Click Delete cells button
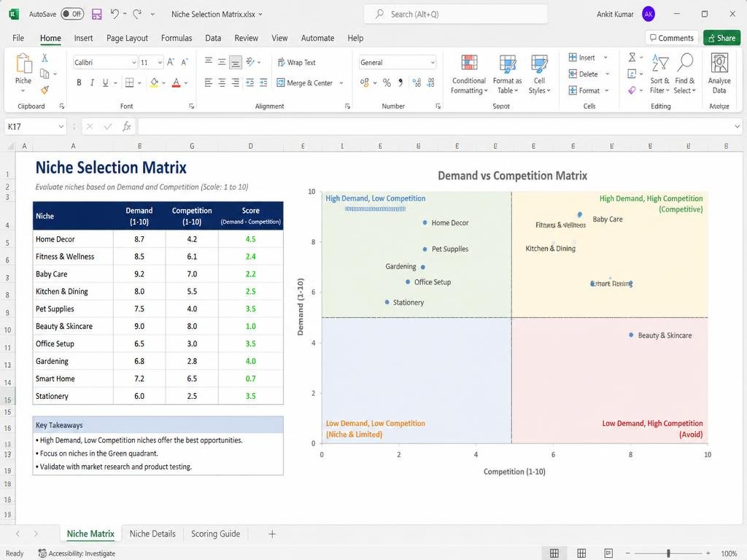This screenshot has width=747, height=560. coord(583,74)
